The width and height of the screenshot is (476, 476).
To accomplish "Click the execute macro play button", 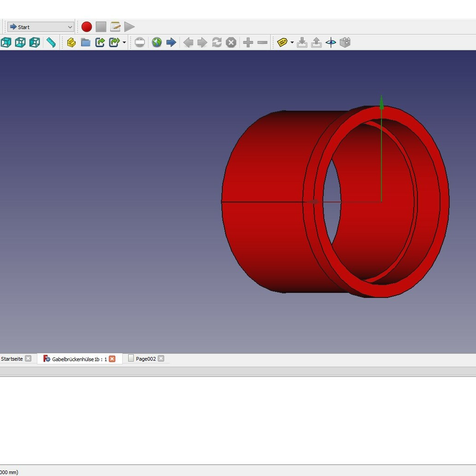I will pos(130,27).
